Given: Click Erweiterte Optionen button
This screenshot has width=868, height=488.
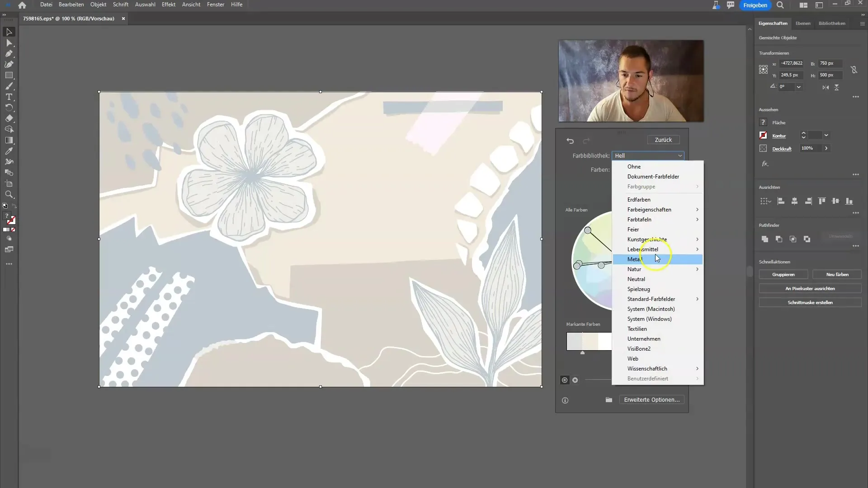Looking at the screenshot, I should tap(651, 400).
